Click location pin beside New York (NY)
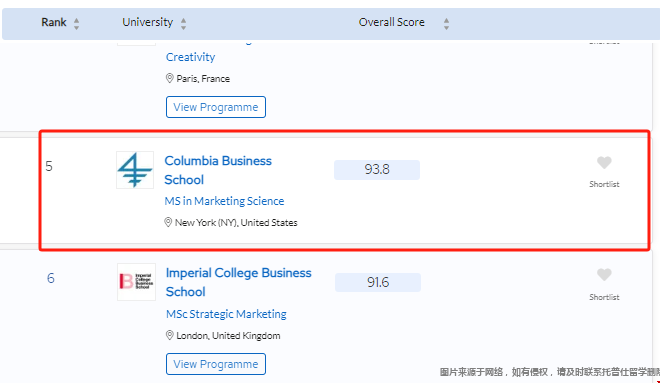This screenshot has height=383, width=660. (168, 222)
